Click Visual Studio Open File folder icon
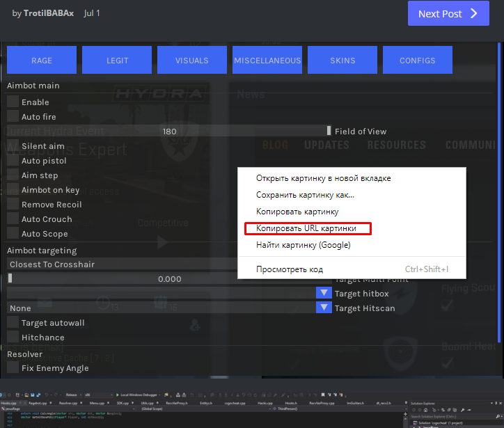Image resolution: width=504 pixels, height=428 pixels. pyautogui.click(x=26, y=395)
